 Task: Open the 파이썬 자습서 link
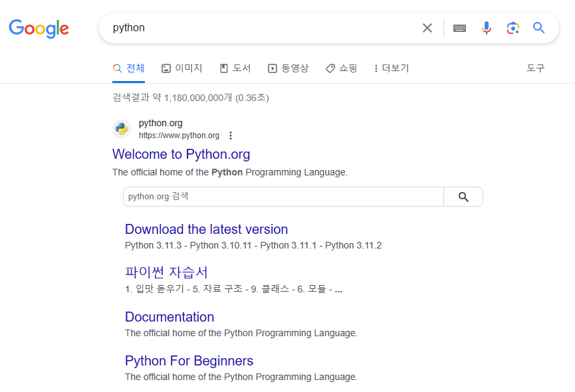(x=166, y=272)
